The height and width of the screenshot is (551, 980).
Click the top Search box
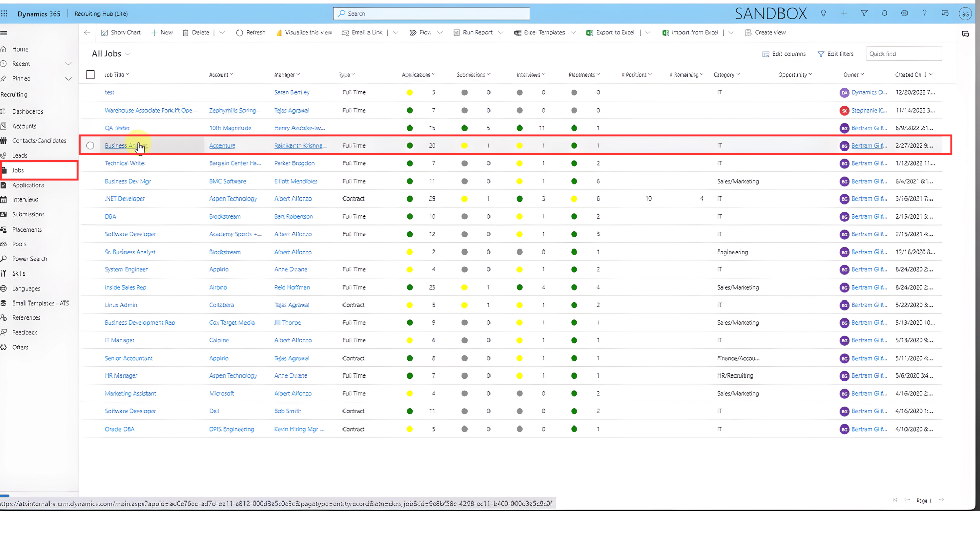point(432,14)
